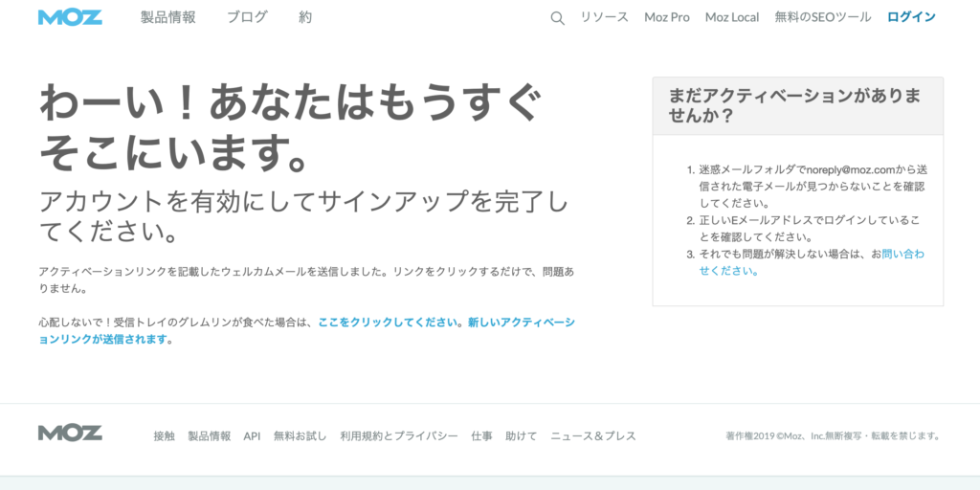The image size is (980, 490).
Task: Click the ログイン link
Action: 911,17
